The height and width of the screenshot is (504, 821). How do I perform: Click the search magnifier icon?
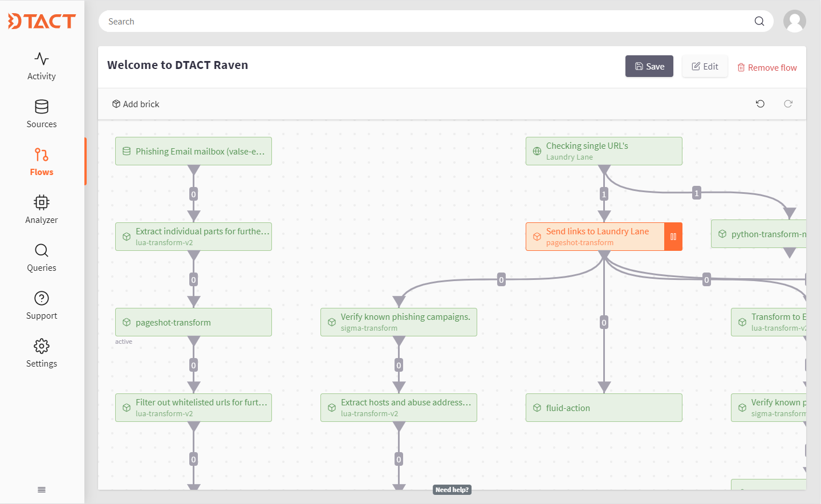(x=759, y=21)
